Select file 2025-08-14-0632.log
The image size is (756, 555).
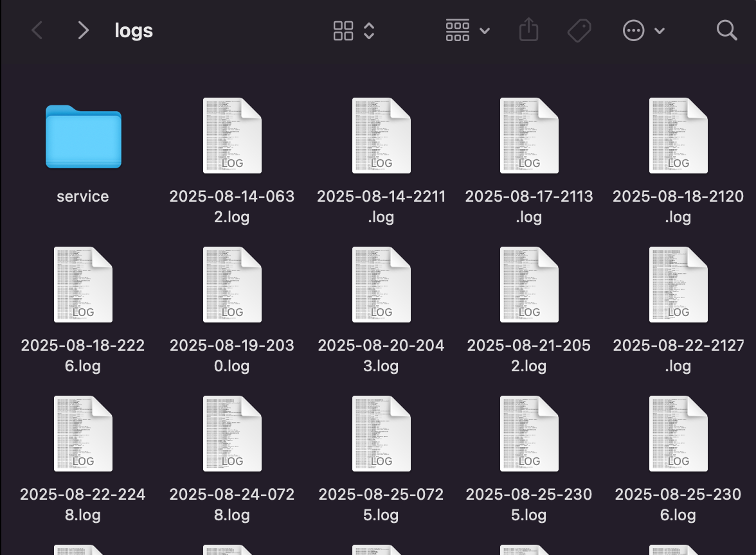232,136
